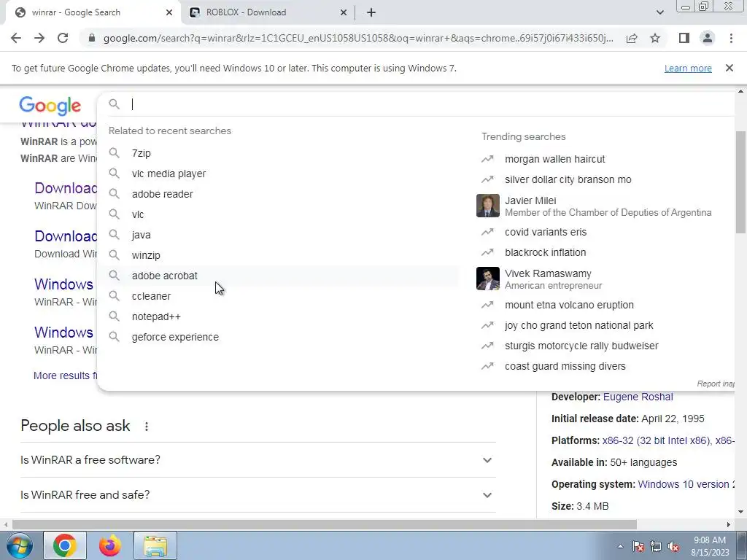This screenshot has width=747, height=560.
Task: Choose the java suggestion
Action: point(278,235)
